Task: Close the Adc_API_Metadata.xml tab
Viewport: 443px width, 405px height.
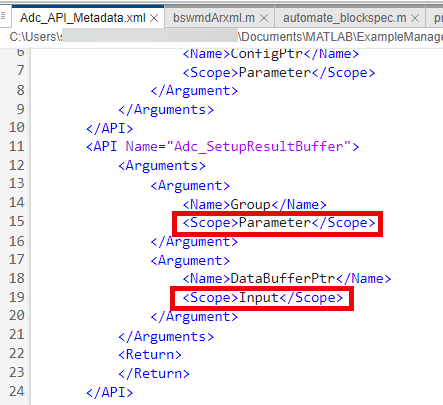Action: tap(154, 18)
